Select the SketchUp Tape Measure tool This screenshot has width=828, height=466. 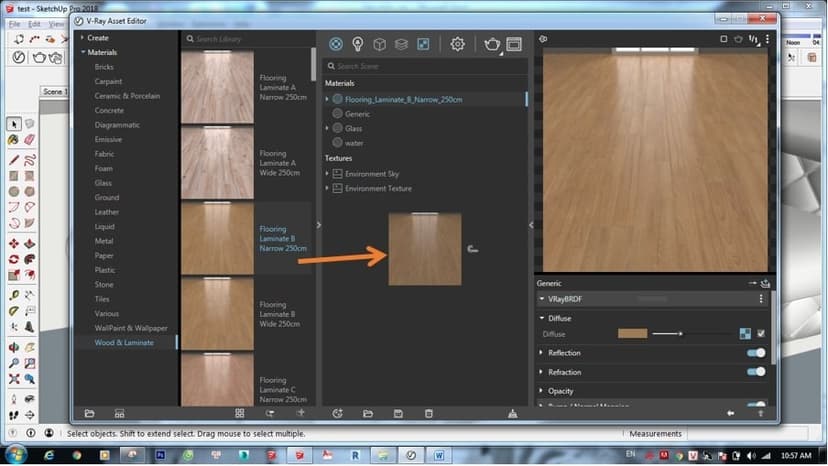click(14, 295)
